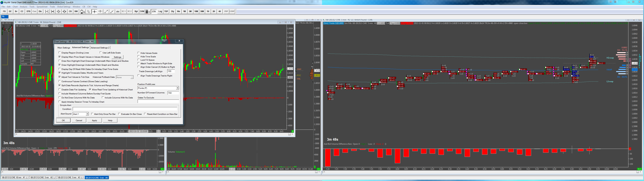Uncheck Split Data Records checkbox
This screenshot has height=181, width=644.
click(60, 85)
